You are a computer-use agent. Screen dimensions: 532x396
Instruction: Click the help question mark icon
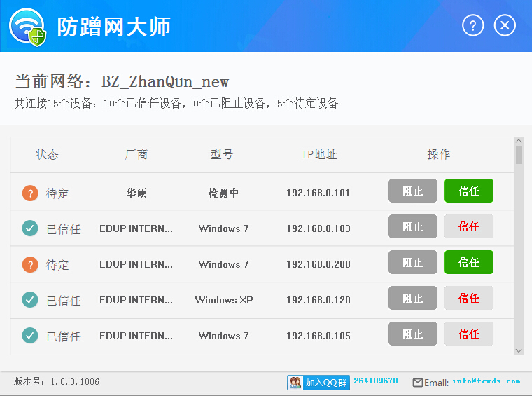point(473,26)
